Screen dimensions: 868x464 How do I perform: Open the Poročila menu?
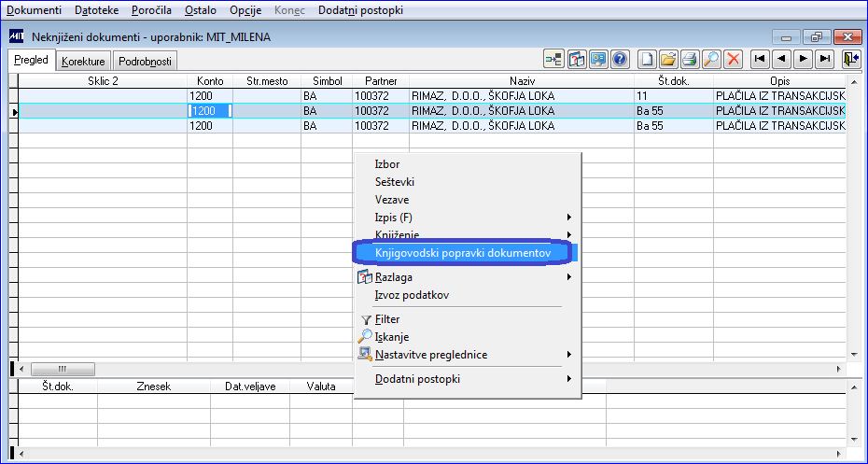152,10
